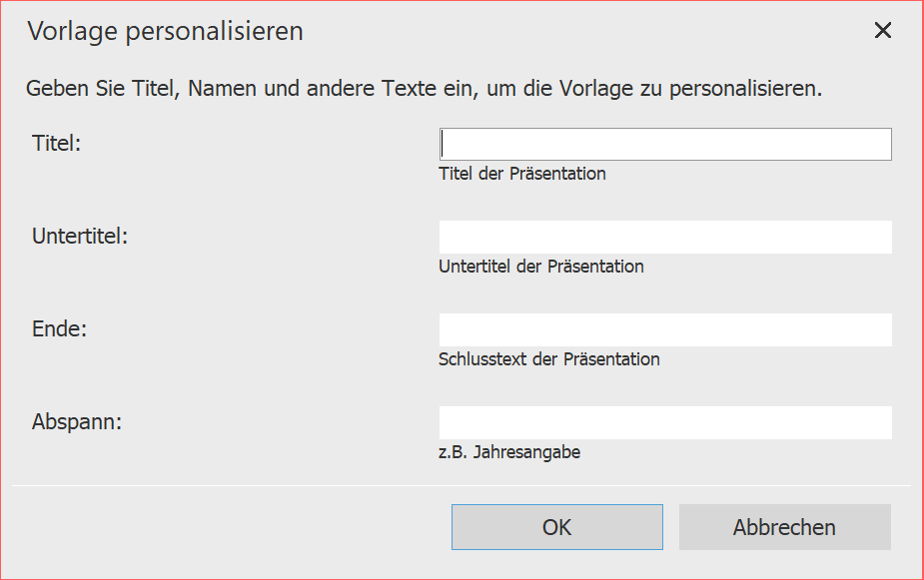Click Abbrechen to cancel
The width and height of the screenshot is (924, 580).
point(784,526)
